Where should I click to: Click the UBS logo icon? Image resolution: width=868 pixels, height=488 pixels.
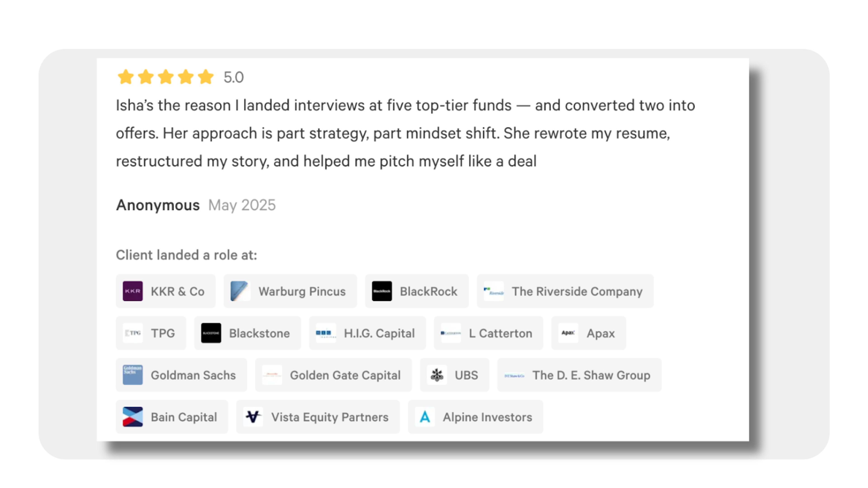(x=437, y=375)
